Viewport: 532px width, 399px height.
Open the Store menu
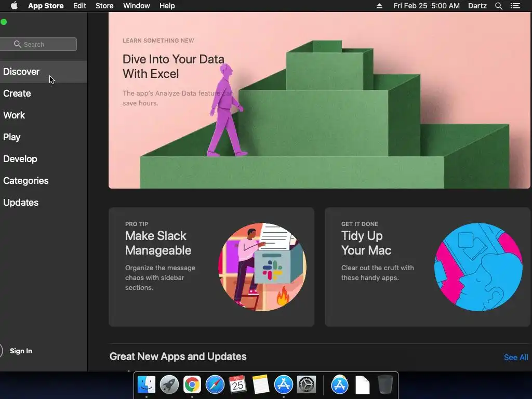pyautogui.click(x=104, y=6)
